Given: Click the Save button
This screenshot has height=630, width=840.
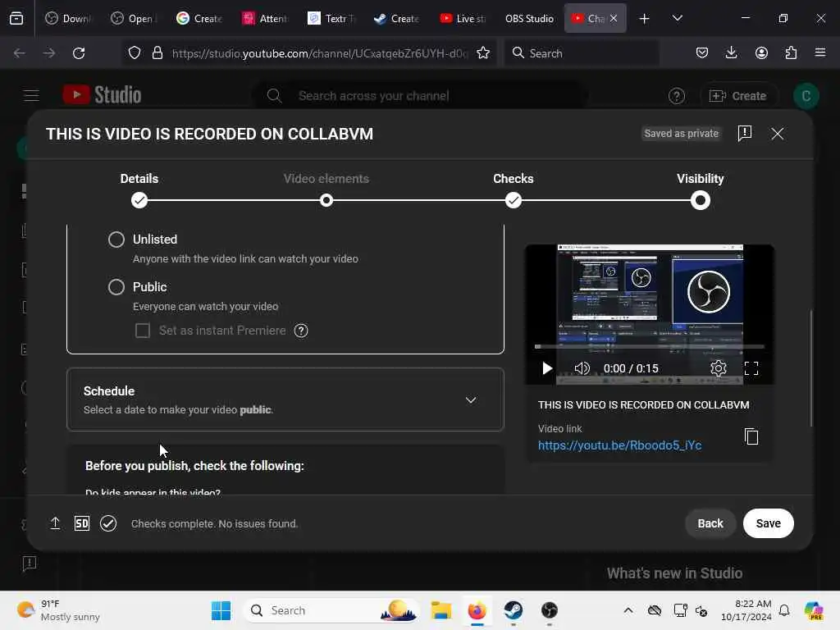Looking at the screenshot, I should point(768,523).
